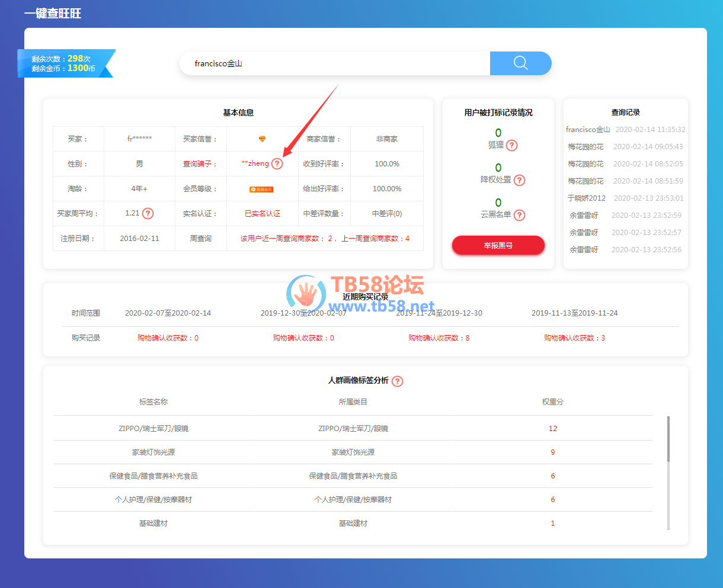Select francisco金山 entry in 查询记录
The image size is (723, 588).
tap(587, 130)
